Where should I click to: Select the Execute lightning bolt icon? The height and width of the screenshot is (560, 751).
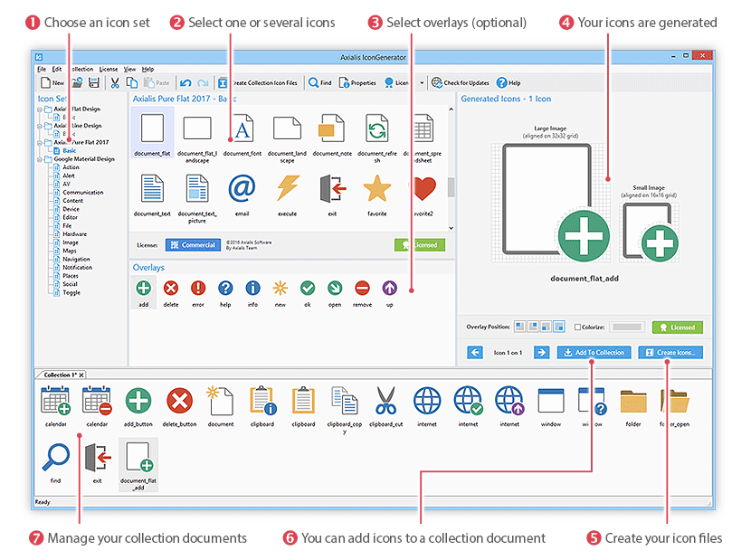coord(288,188)
